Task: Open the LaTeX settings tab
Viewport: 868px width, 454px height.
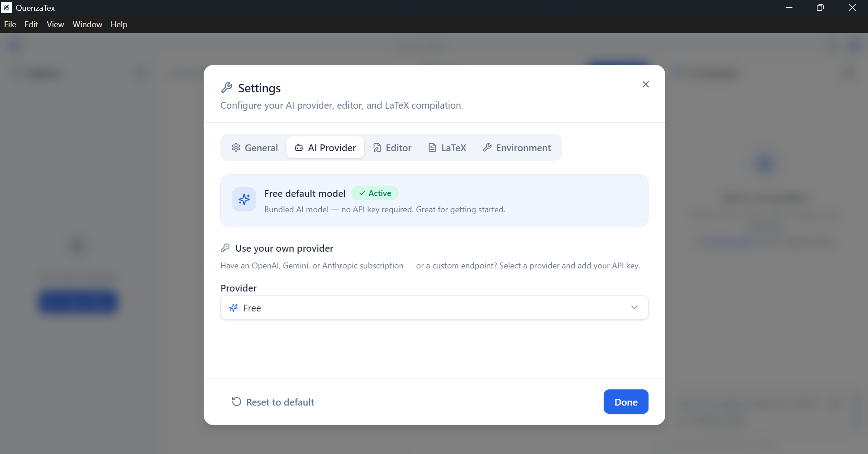Action: tap(447, 148)
